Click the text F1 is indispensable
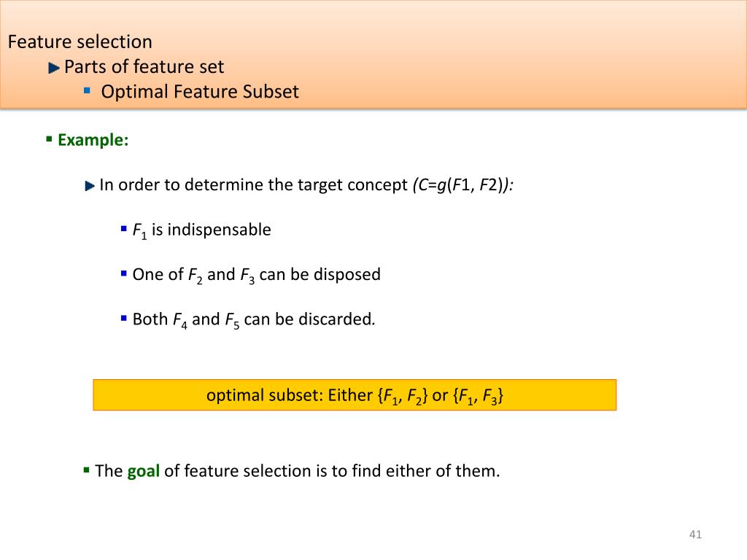This screenshot has width=747, height=560. point(201,230)
